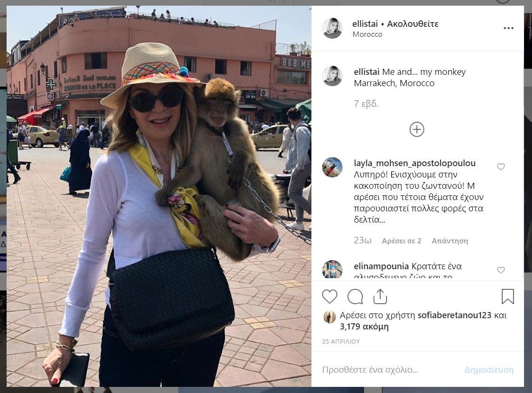The image size is (532, 393).
Task: Share the post via share icon
Action: click(x=380, y=296)
